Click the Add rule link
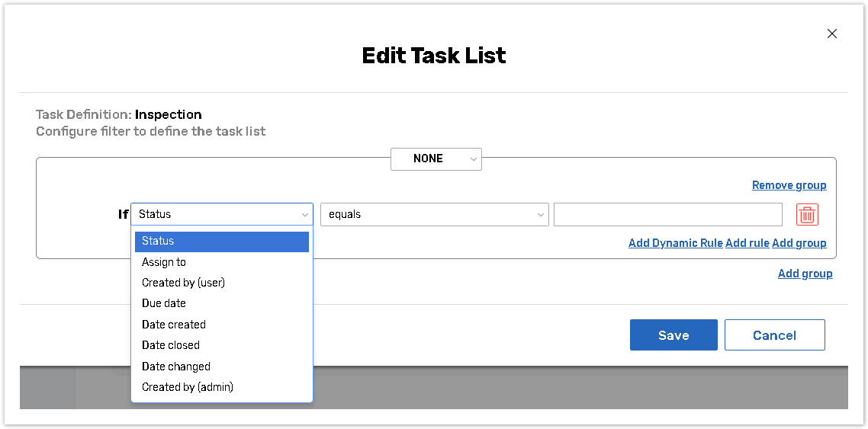Screen dimensions: 868x429 pyautogui.click(x=747, y=243)
